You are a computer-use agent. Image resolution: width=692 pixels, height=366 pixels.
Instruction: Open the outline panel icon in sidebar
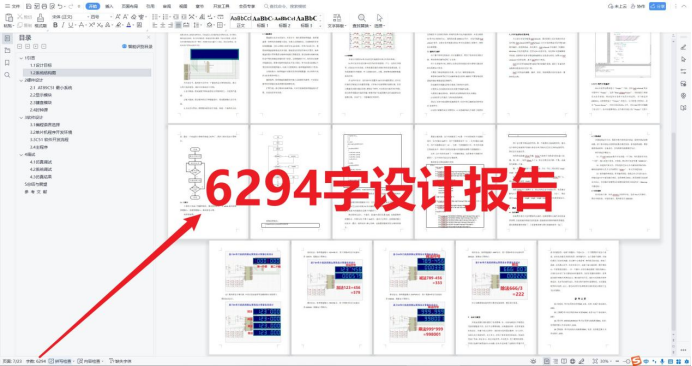(7, 38)
